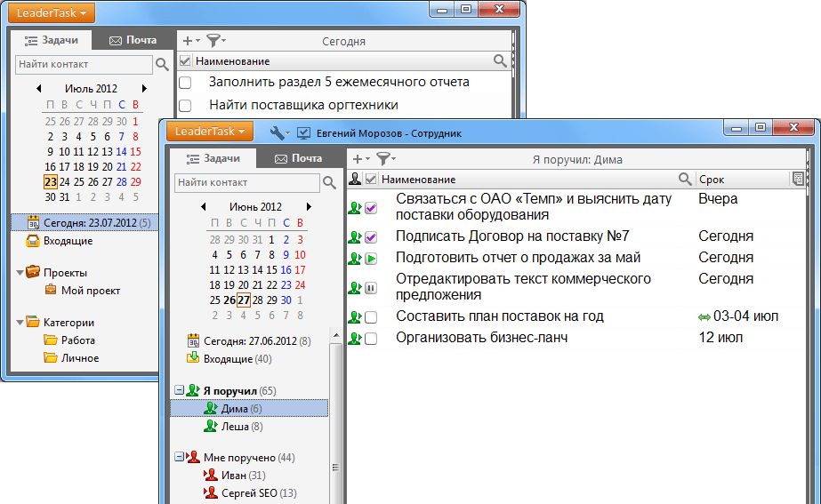Check off Организовать бизнес-ланч task

click(371, 339)
